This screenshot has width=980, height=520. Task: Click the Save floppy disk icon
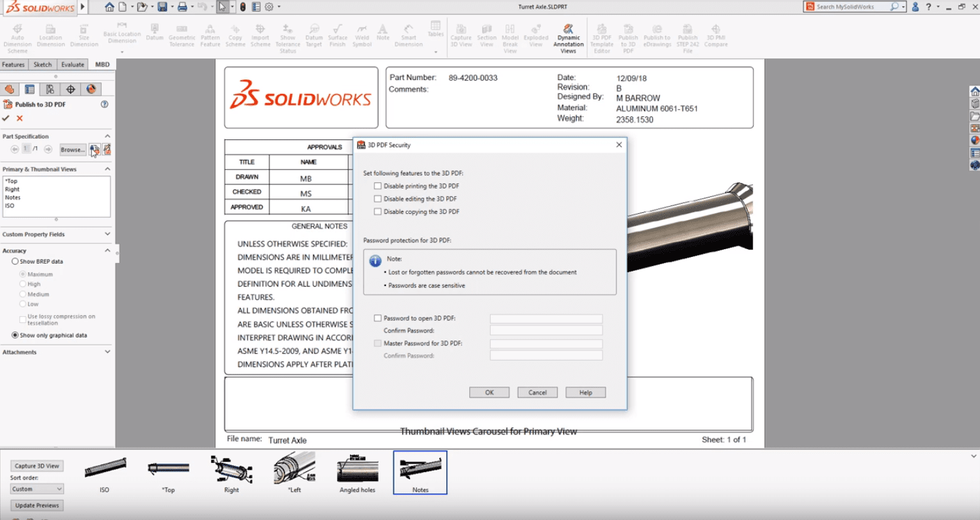(x=161, y=7)
